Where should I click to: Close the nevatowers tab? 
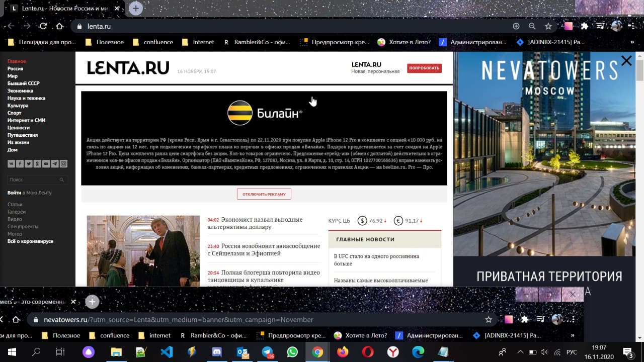pos(73,302)
